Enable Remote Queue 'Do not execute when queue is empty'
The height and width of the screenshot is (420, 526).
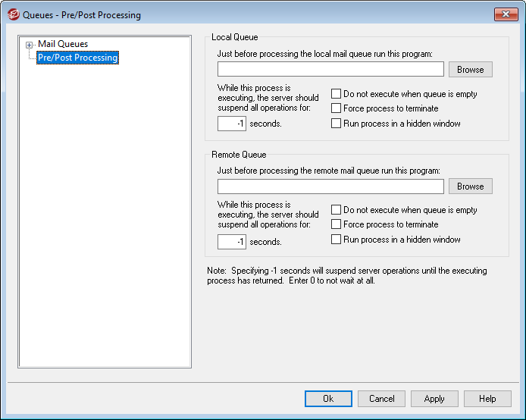[337, 210]
